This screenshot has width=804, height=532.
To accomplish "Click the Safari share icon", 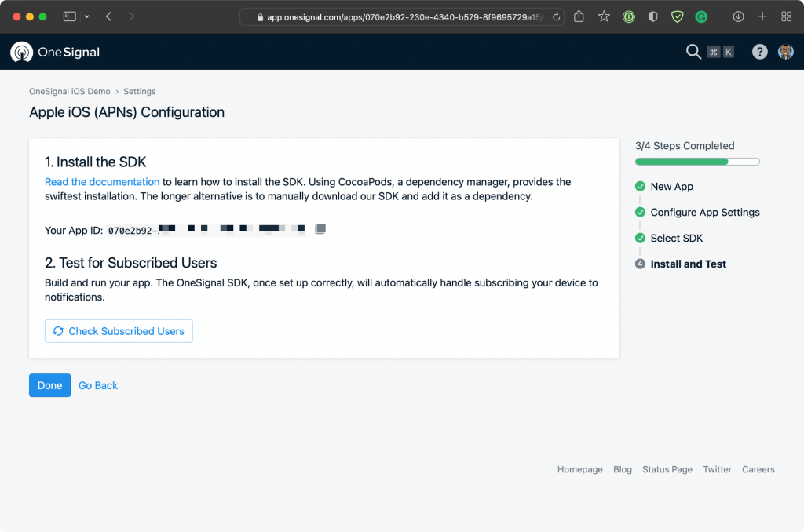I will tap(579, 17).
